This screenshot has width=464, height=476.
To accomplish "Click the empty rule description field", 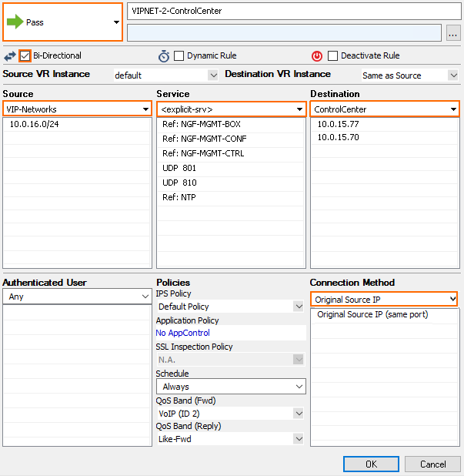I will pyautogui.click(x=284, y=33).
